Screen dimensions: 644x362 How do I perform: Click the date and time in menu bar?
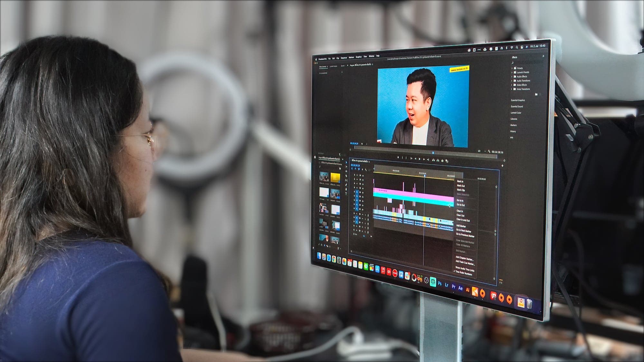point(538,46)
